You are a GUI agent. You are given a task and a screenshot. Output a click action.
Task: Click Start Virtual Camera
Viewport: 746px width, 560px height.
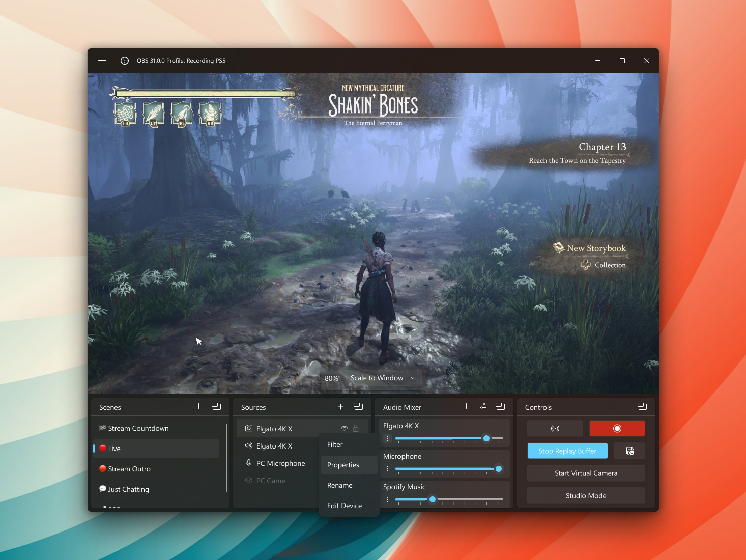tap(586, 473)
